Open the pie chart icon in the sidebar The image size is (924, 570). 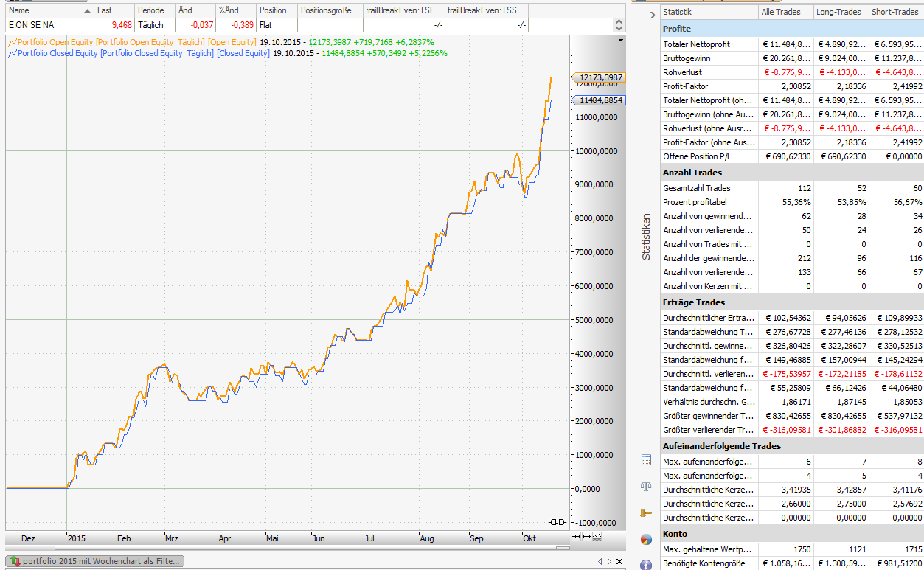pyautogui.click(x=646, y=539)
